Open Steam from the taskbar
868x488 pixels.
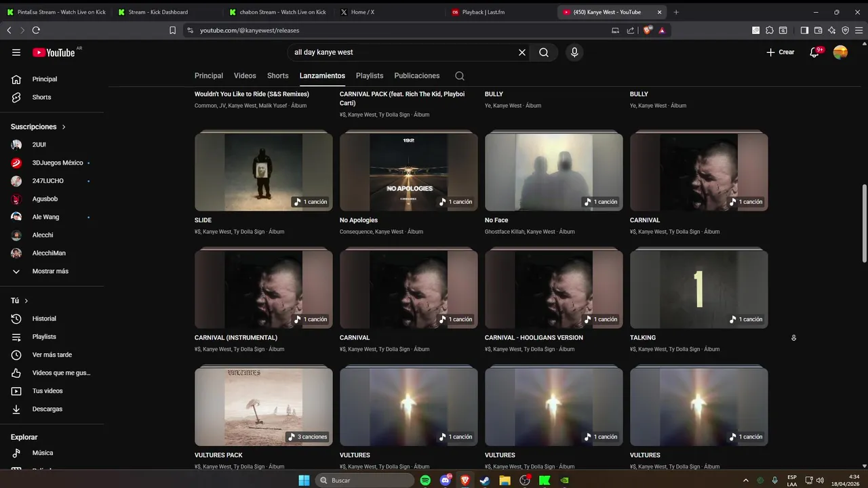[x=485, y=480]
